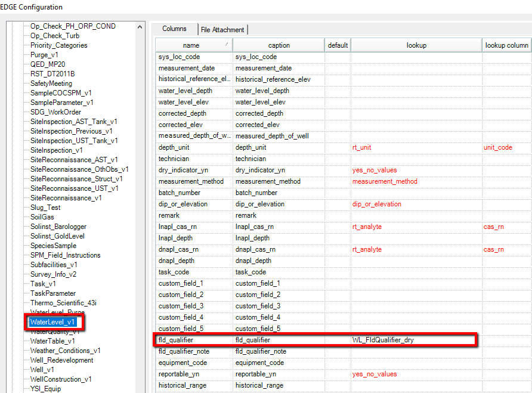The image size is (532, 393).
Task: Switch to the File Attachment tab
Action: (x=222, y=29)
